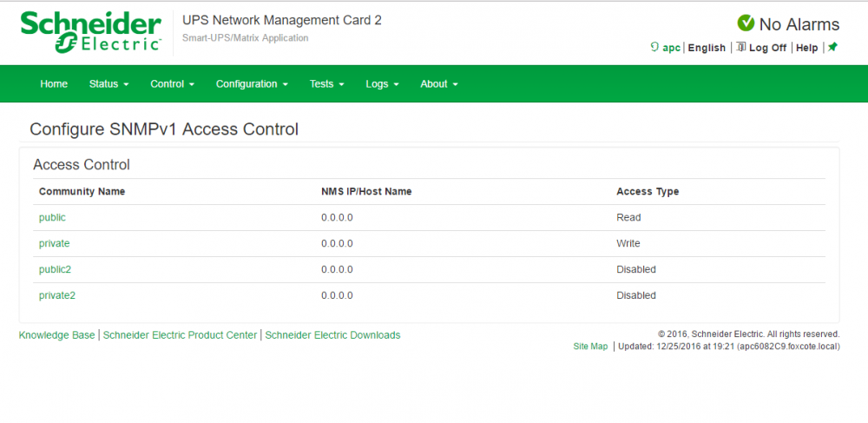This screenshot has height=423, width=868.
Task: Visit Schneider Electric Product Center link
Action: tap(180, 335)
